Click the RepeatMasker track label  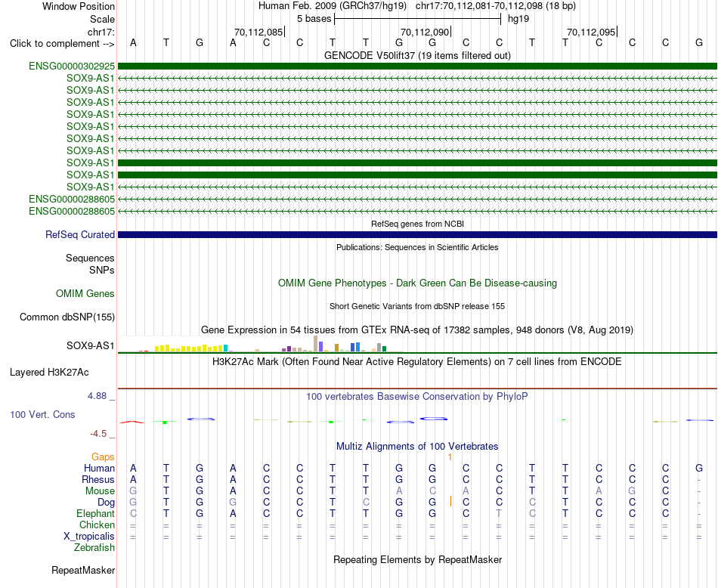83,570
